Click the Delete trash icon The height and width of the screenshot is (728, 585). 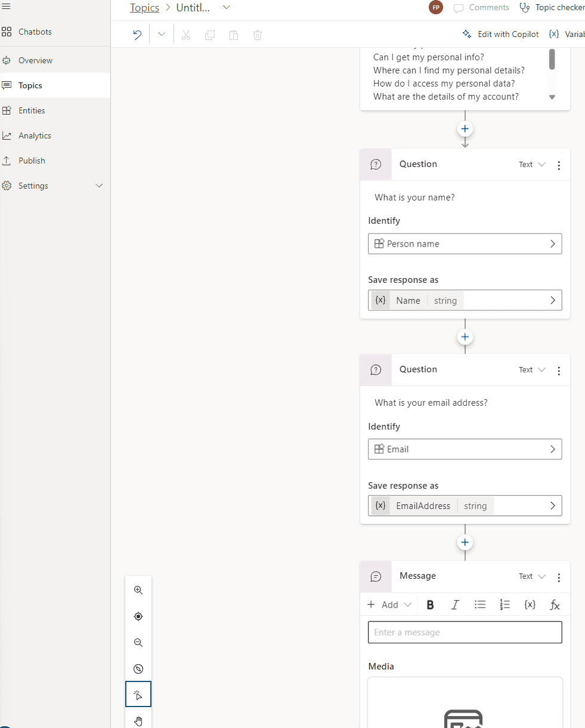coord(258,35)
